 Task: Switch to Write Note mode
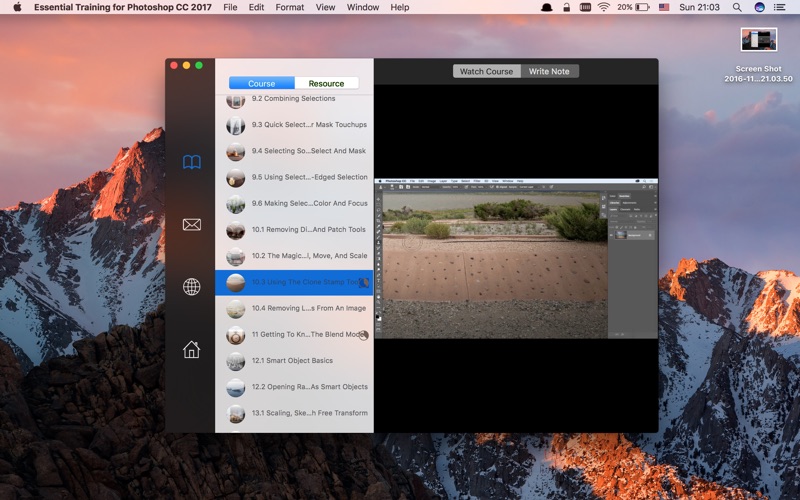(549, 71)
